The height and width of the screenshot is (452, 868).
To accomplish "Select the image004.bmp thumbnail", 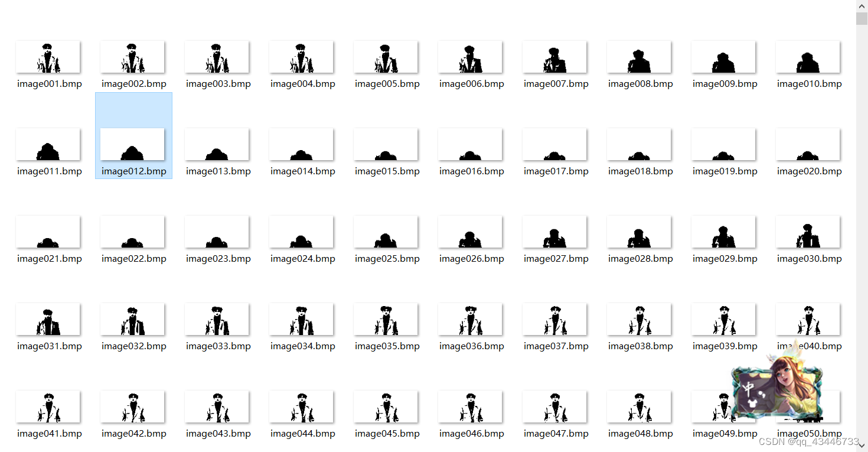I will click(301, 57).
